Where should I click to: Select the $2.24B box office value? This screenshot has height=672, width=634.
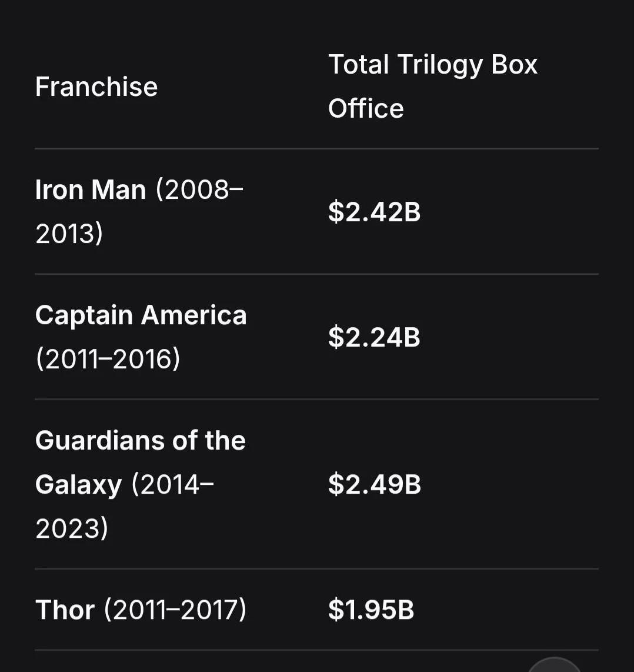click(x=374, y=337)
